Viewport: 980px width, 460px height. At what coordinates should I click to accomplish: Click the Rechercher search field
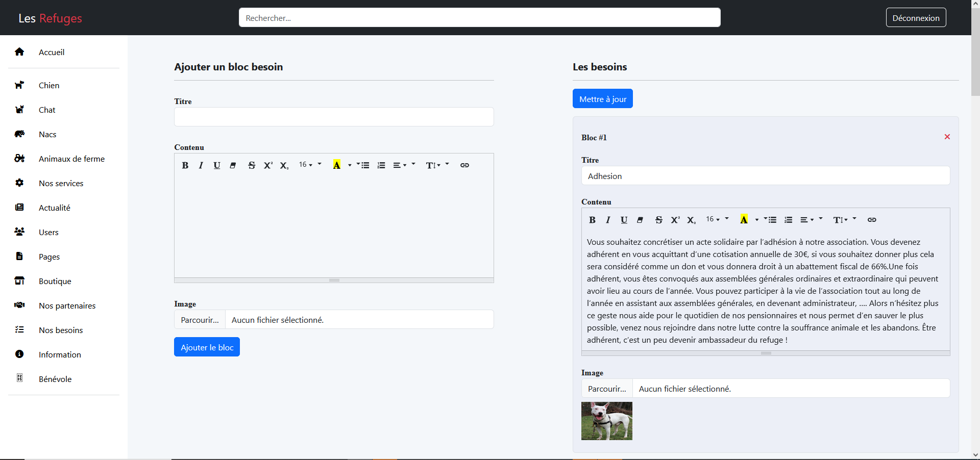click(479, 18)
